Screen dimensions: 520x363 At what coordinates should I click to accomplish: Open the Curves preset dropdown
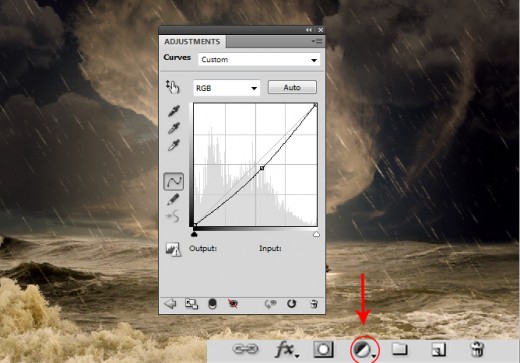(259, 60)
